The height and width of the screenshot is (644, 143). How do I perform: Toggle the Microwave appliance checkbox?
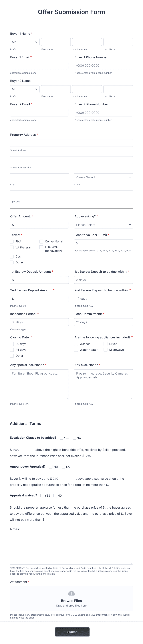[105, 350]
